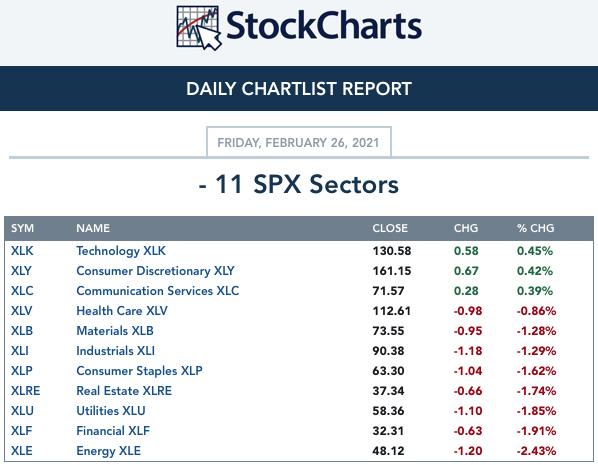
Task: Select the XLY symbol link
Action: 21,271
